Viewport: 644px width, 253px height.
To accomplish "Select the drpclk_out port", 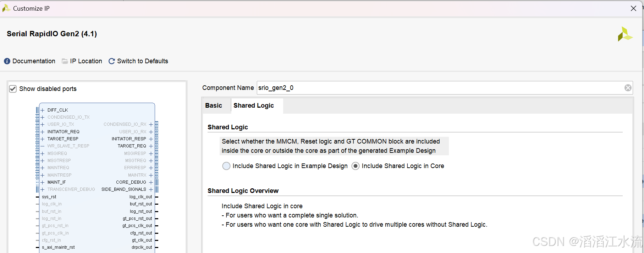I will [x=142, y=247].
